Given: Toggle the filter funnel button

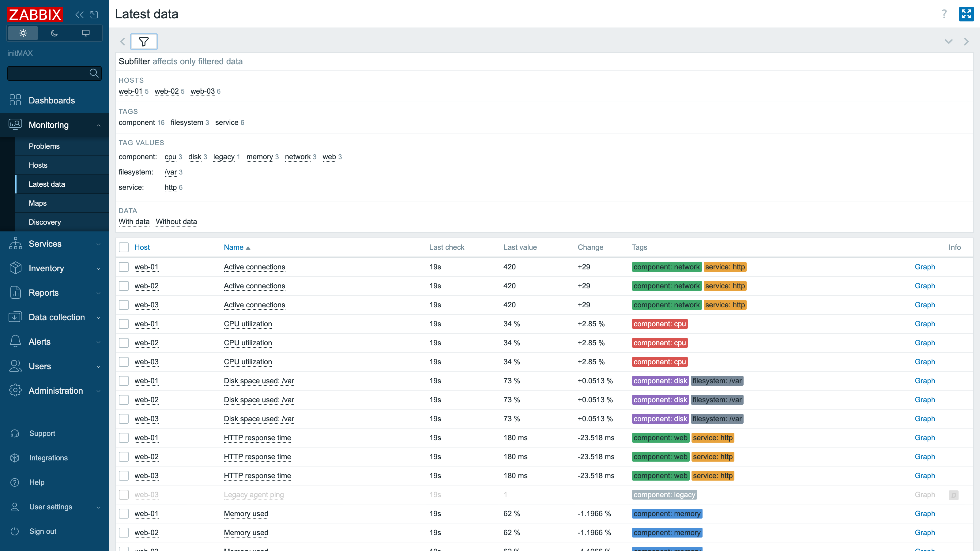Looking at the screenshot, I should click(144, 41).
